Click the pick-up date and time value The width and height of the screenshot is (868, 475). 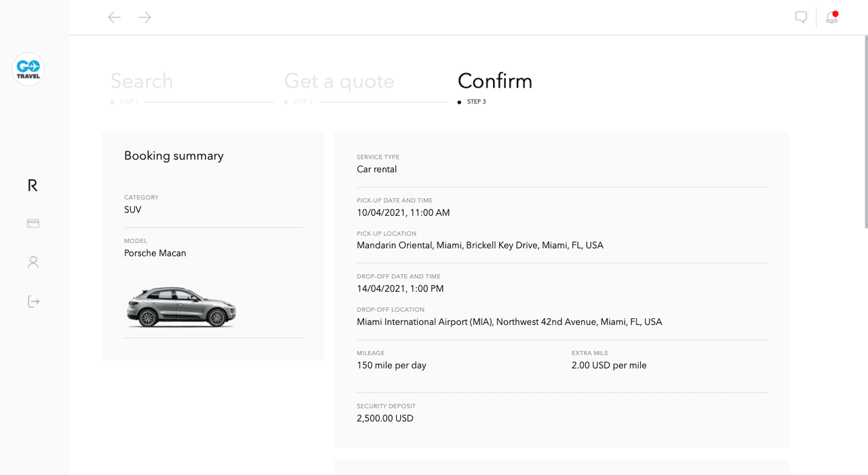tap(403, 213)
